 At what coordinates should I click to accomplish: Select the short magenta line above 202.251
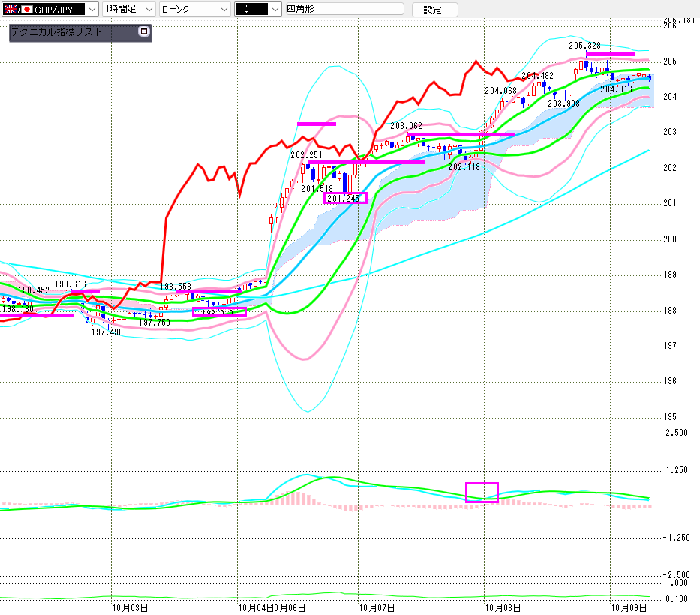point(316,124)
